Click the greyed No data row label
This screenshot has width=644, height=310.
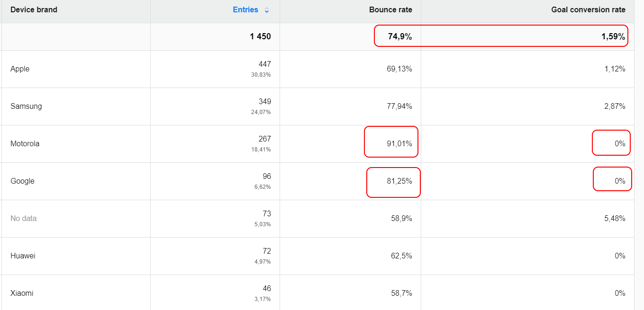click(x=23, y=219)
